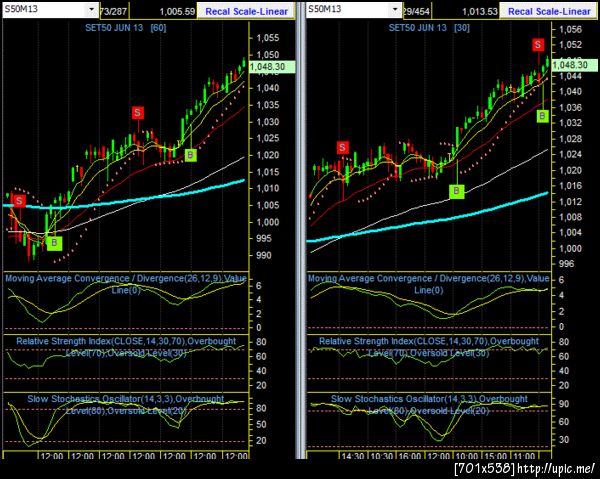The height and width of the screenshot is (479, 600).
Task: Click the 1,005.59 value in left header
Action: pos(177,11)
